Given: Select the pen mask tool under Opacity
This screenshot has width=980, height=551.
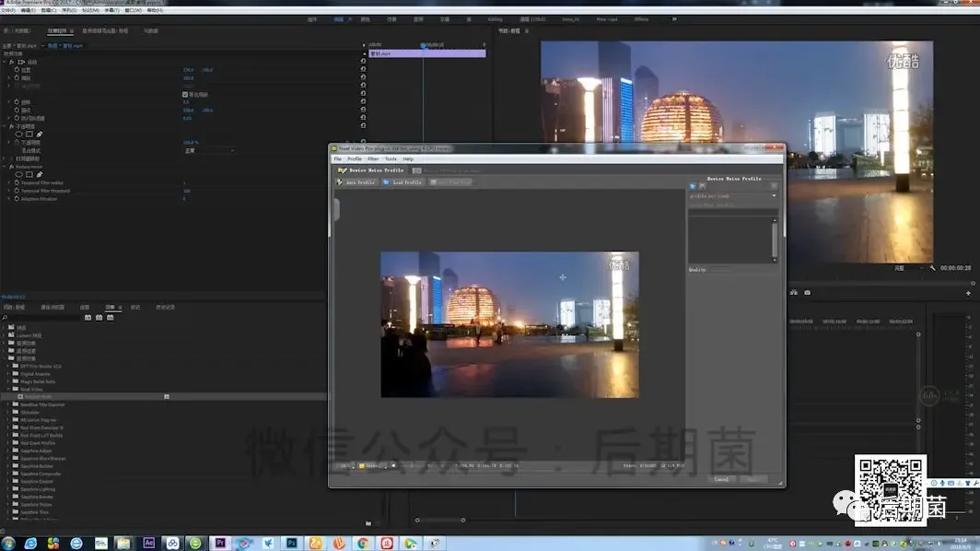Looking at the screenshot, I should click(40, 135).
